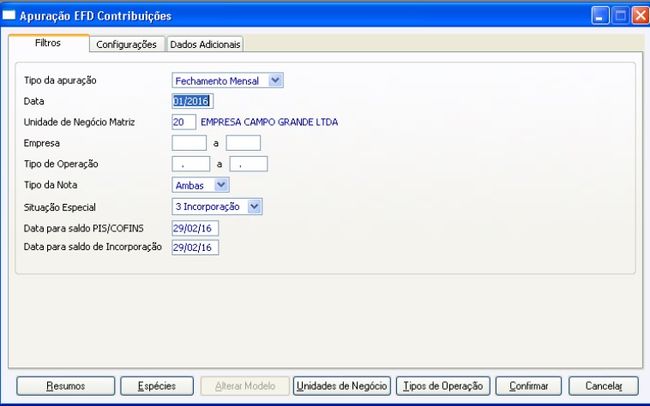Click the Situação Especial label

point(60,207)
